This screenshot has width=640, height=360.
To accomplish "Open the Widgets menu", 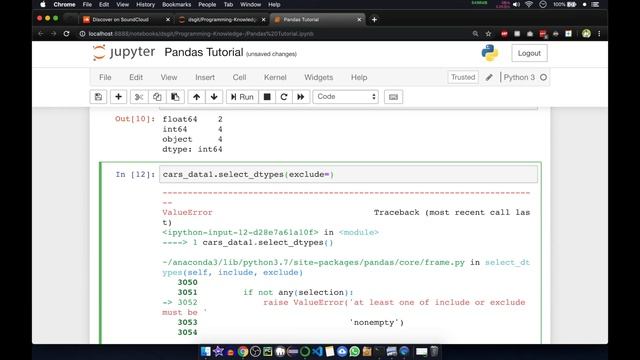I will [x=318, y=77].
